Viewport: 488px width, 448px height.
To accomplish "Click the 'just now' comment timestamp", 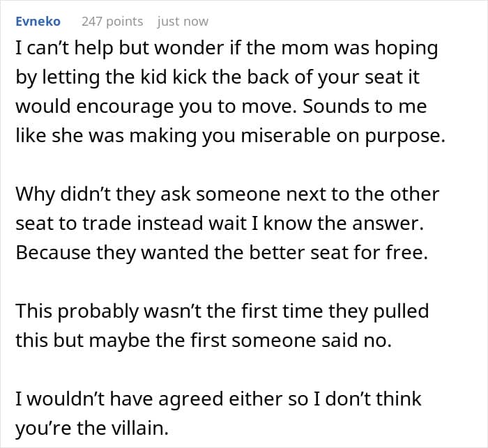I will click(183, 21).
